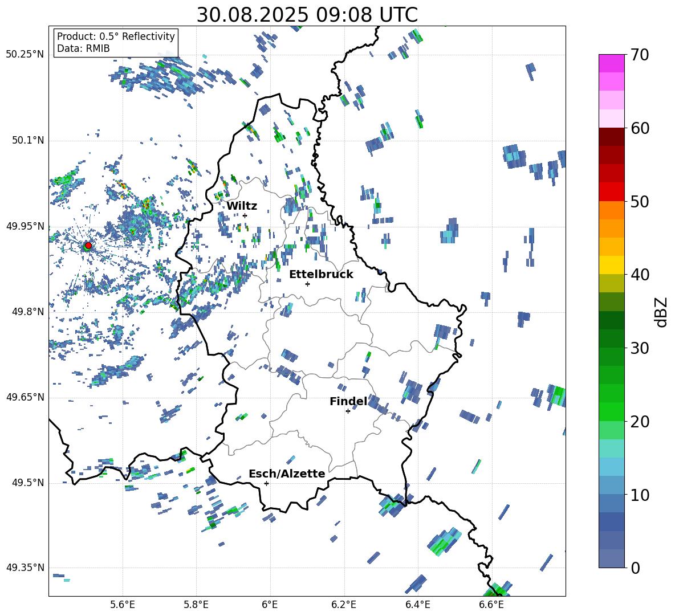The image size is (675, 616).
Task: Click the Findel station cross marker
Action: point(348,411)
